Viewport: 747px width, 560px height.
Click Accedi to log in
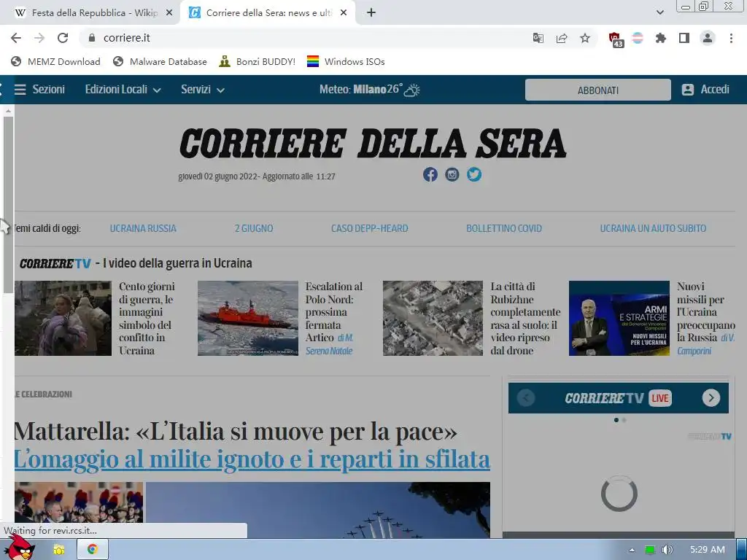pos(705,90)
